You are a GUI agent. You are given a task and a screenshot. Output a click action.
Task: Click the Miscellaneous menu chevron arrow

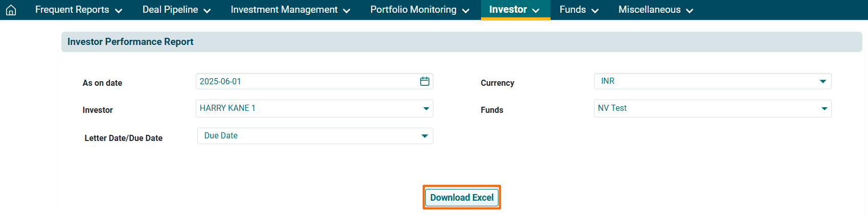tap(690, 11)
